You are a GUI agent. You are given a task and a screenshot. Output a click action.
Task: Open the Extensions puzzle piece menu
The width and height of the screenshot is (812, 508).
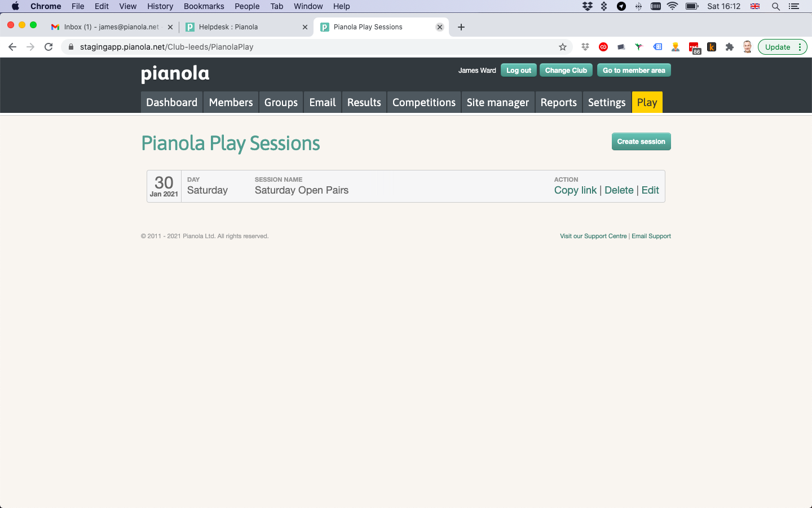click(730, 47)
